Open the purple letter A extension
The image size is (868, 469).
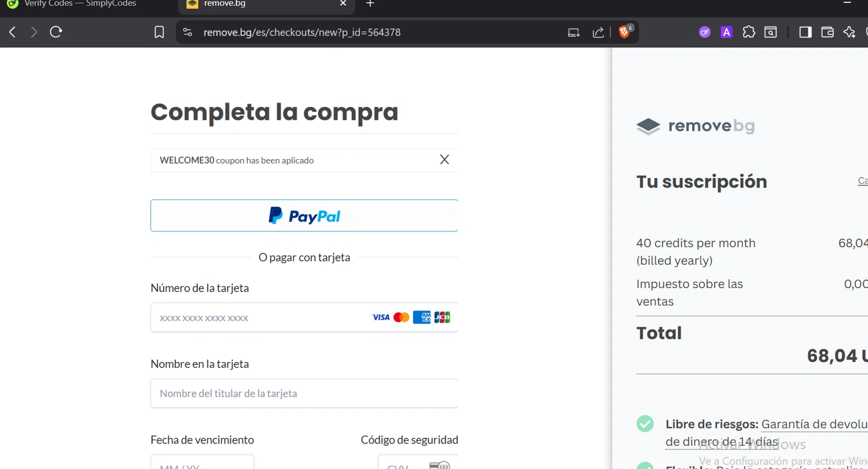(x=727, y=32)
